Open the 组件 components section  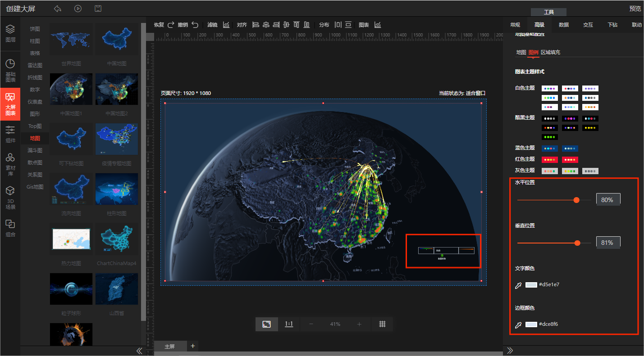point(10,134)
